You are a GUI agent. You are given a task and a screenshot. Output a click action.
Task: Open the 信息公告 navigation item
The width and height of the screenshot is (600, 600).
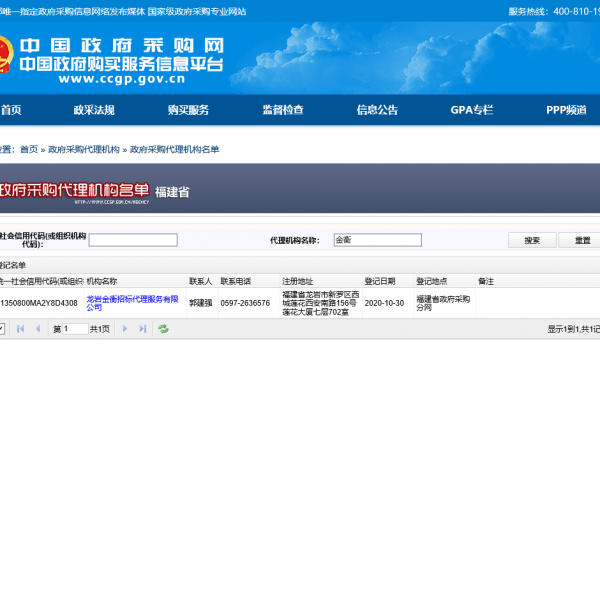(x=377, y=110)
